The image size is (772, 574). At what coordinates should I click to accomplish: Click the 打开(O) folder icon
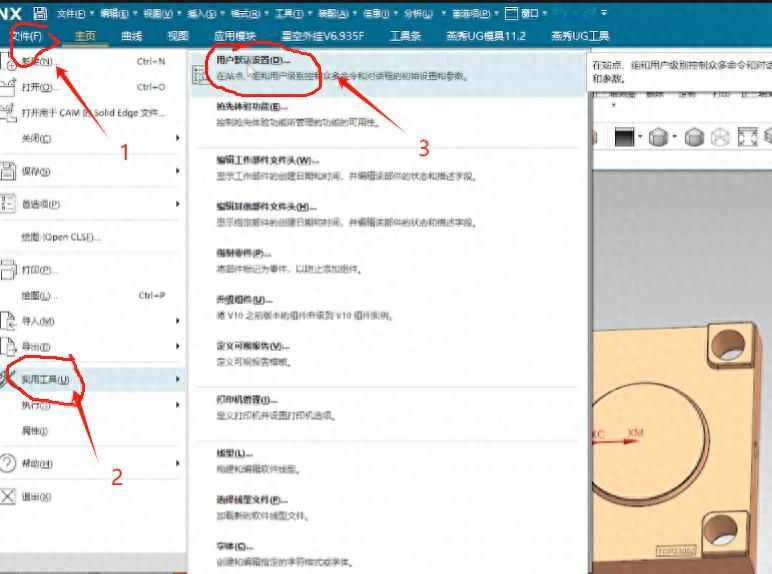[8, 87]
